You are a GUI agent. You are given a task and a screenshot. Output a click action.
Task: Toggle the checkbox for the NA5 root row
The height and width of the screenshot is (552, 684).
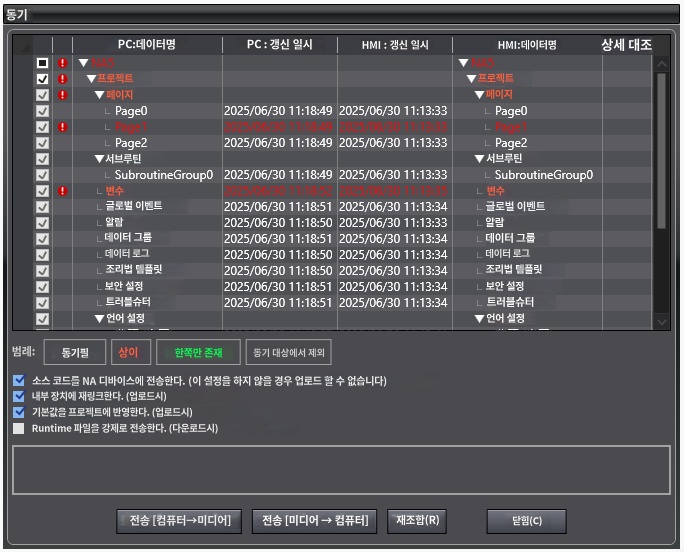[x=42, y=63]
